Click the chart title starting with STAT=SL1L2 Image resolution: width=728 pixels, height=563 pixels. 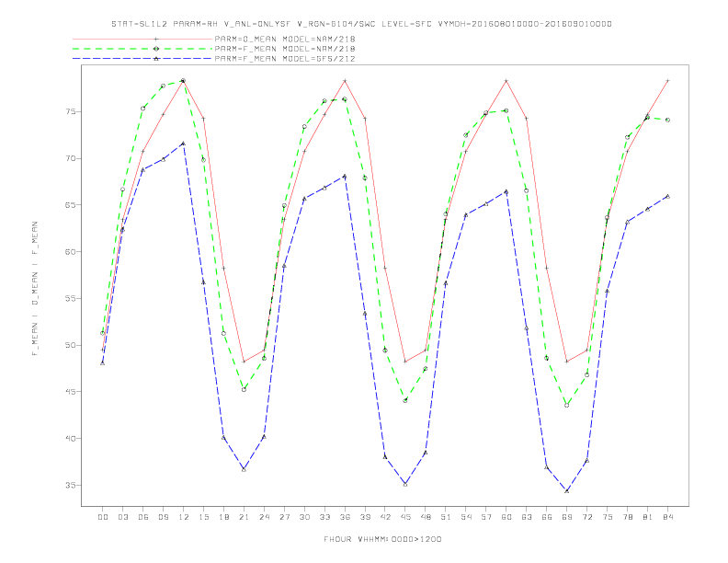pos(361,24)
